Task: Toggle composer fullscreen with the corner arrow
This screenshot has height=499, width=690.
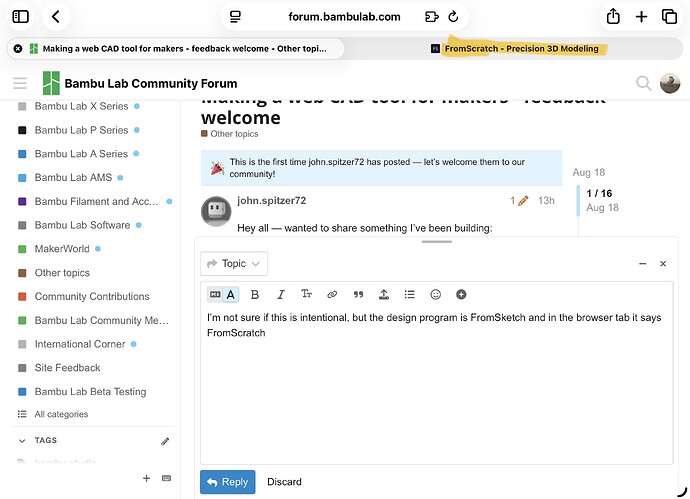Action: click(x=683, y=491)
